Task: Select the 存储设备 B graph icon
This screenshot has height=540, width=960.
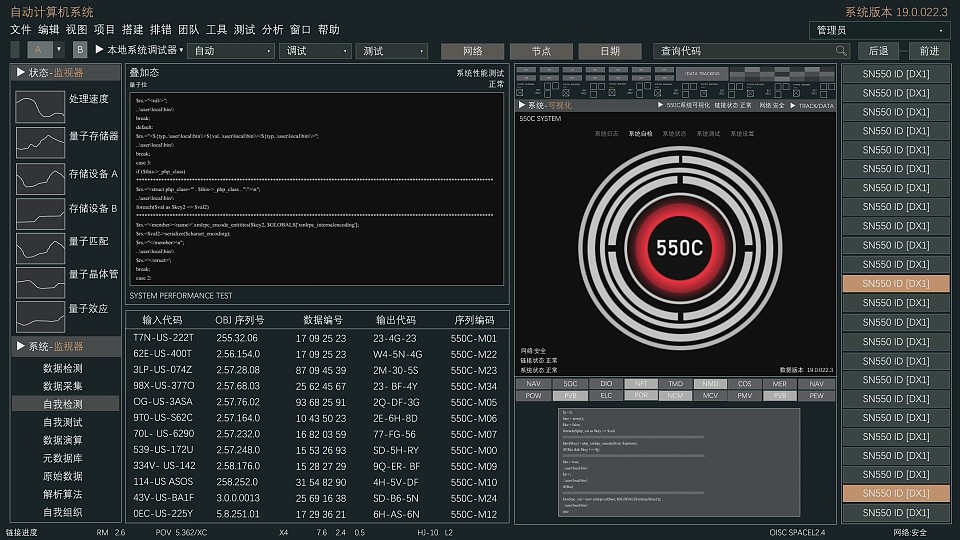Action: pos(40,214)
